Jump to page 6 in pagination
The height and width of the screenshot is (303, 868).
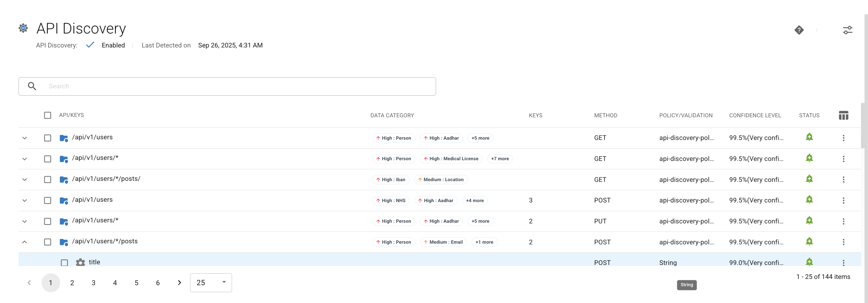click(x=158, y=283)
